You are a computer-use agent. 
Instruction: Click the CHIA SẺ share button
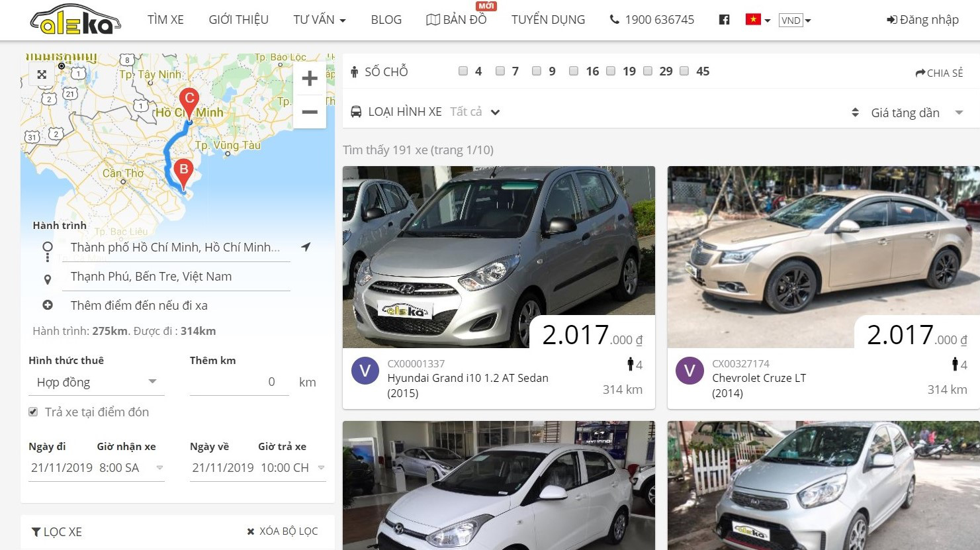coord(939,73)
